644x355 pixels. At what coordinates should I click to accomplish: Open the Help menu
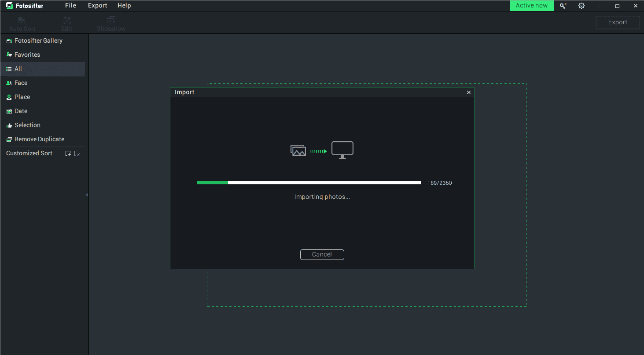(x=124, y=6)
